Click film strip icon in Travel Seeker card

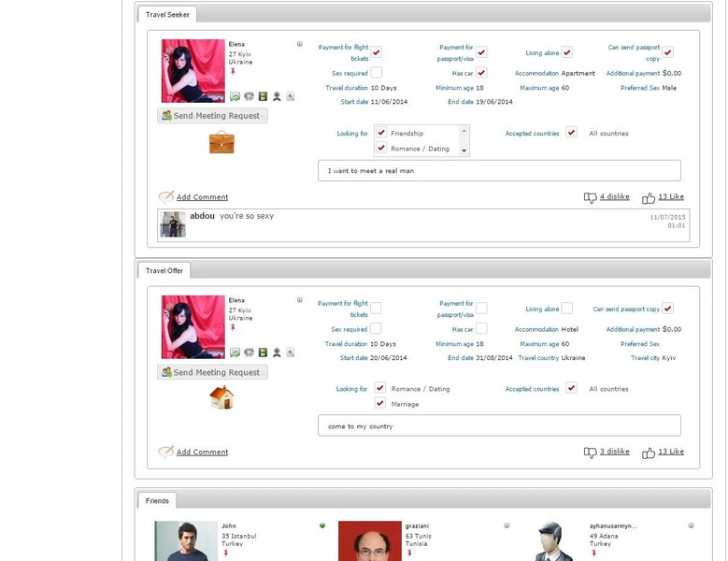(x=263, y=96)
